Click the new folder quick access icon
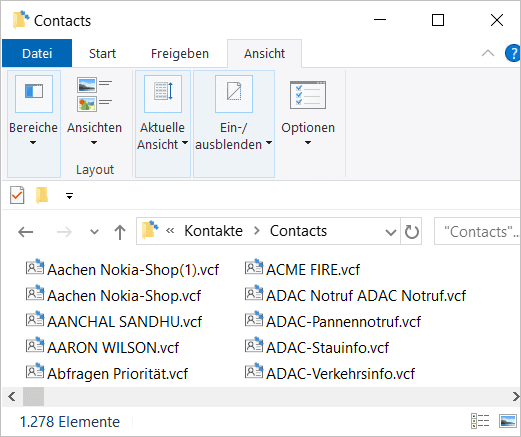 pyautogui.click(x=42, y=195)
